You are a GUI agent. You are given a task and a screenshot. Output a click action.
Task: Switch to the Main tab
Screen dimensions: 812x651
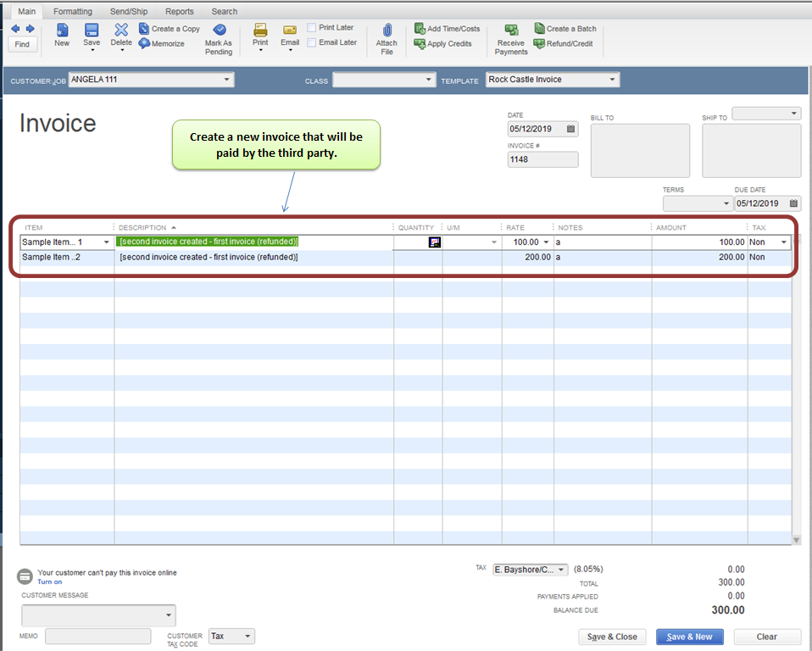(x=27, y=11)
